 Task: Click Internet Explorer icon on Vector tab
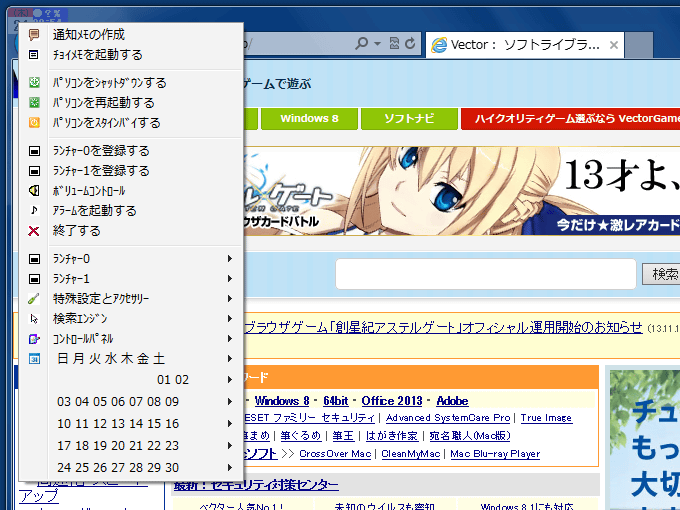point(438,45)
